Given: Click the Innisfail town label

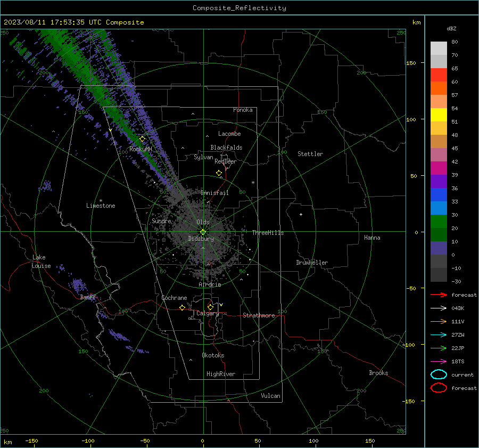Looking at the screenshot, I should 215,193.
